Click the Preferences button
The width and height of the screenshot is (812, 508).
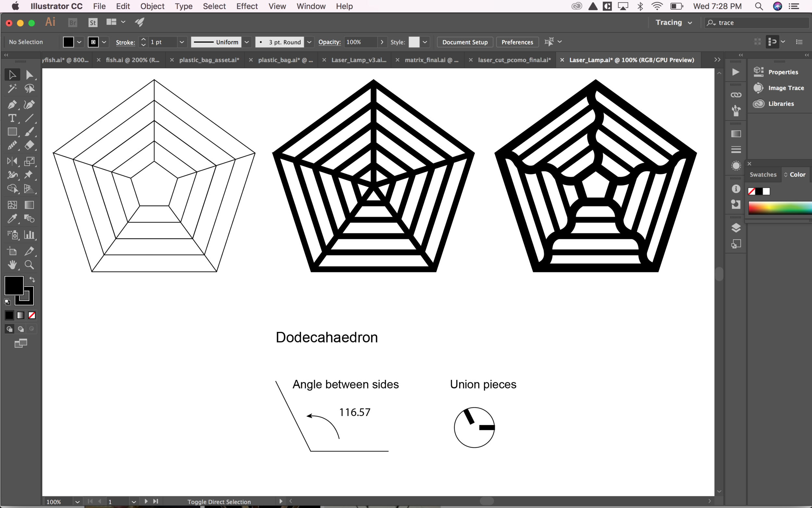pyautogui.click(x=517, y=42)
